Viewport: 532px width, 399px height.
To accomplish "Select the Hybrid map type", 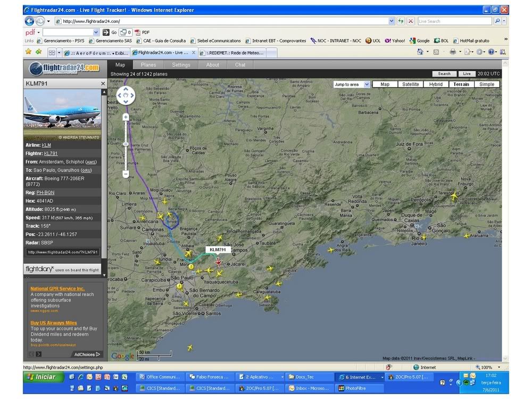I will [436, 85].
